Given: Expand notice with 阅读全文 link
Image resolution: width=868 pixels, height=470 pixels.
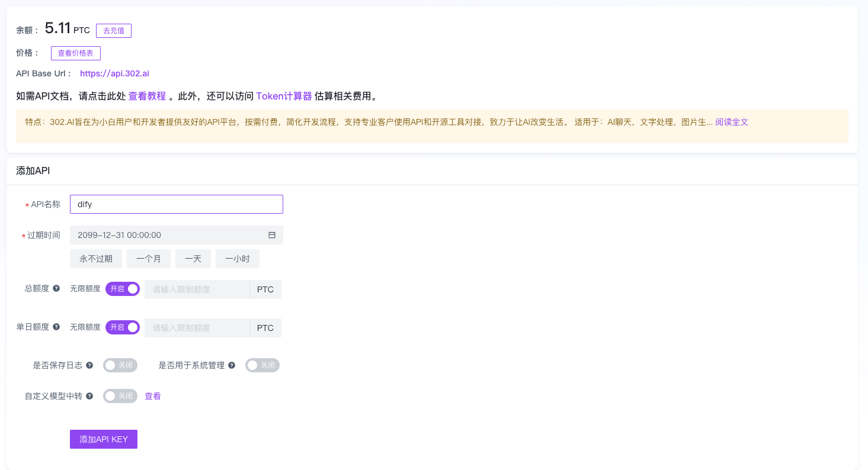Looking at the screenshot, I should point(732,122).
